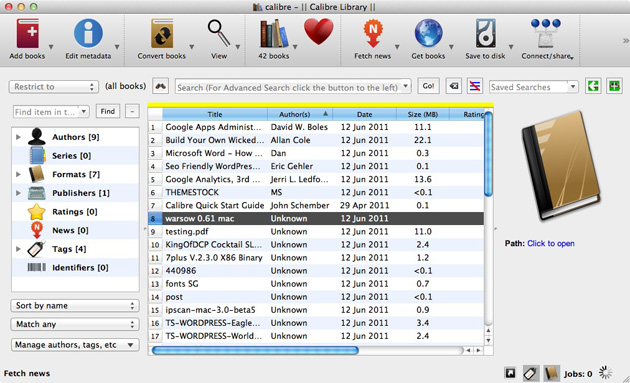Click the cover browser status icon
Viewport: 630px width, 383px height.
coord(510,373)
